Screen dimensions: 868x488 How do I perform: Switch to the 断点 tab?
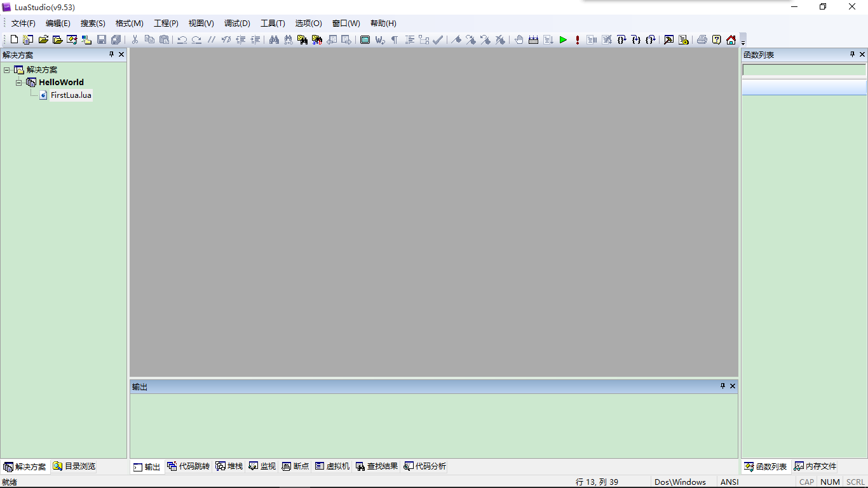point(295,466)
